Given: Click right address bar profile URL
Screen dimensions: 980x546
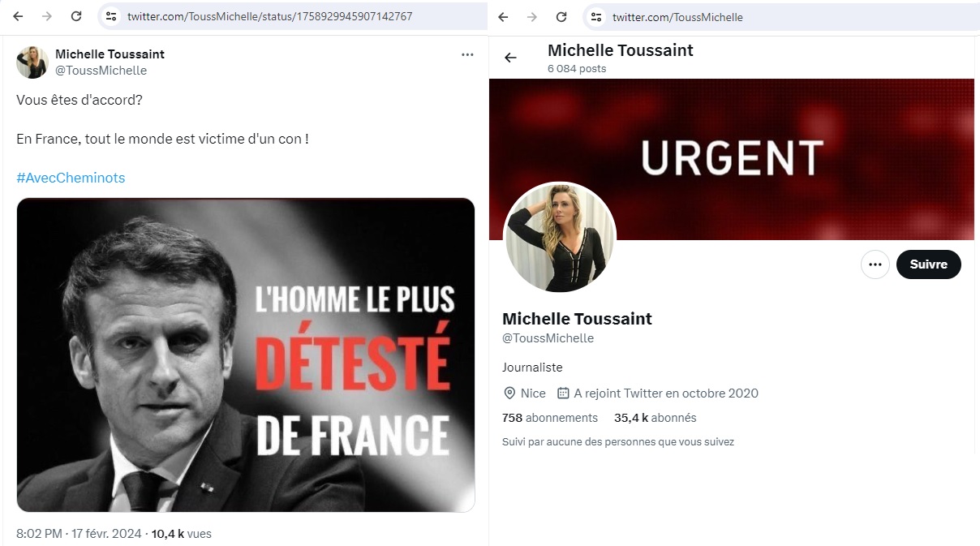Looking at the screenshot, I should point(677,17).
